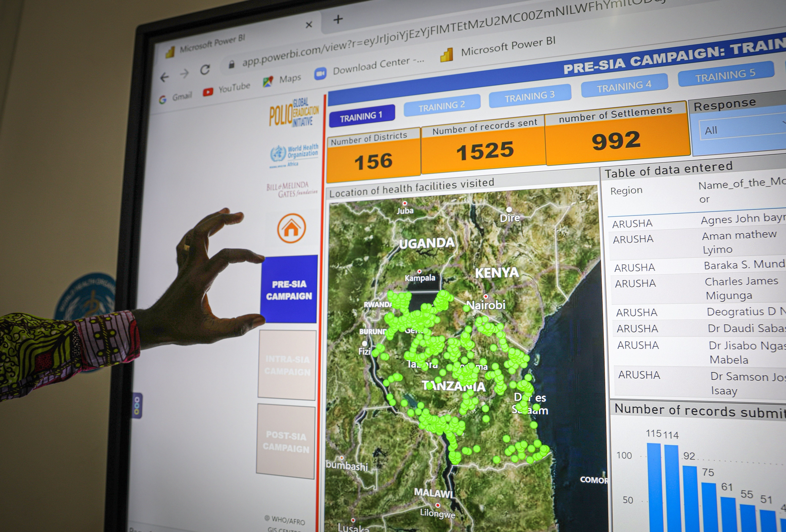Viewport: 786px width, 532px height.
Task: Click the Region column header
Action: pos(626,191)
